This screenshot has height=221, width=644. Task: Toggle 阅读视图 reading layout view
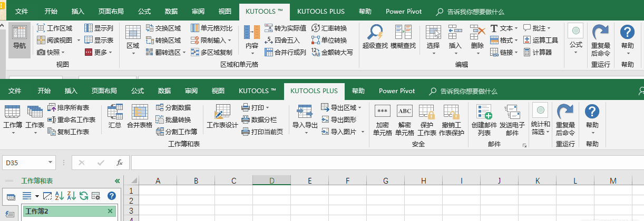point(55,40)
